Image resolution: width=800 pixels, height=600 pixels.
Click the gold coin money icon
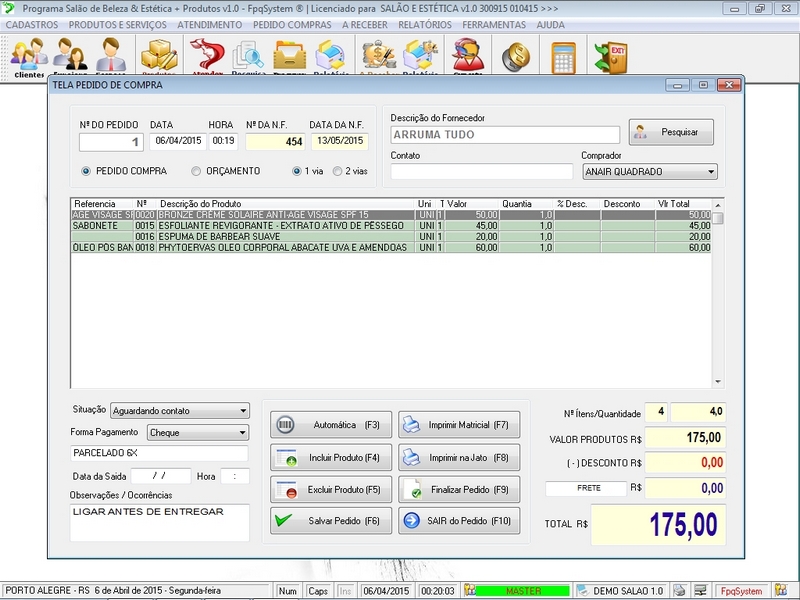pyautogui.click(x=516, y=56)
